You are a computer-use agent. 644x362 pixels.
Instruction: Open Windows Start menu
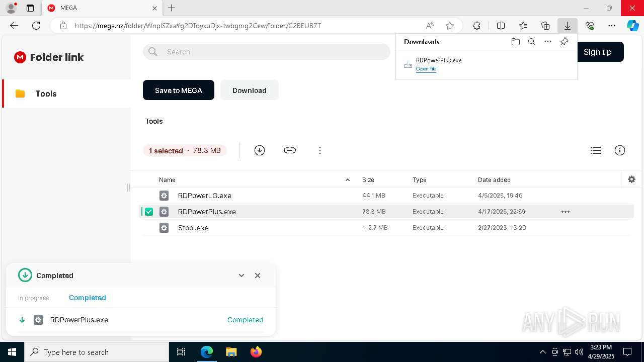12,352
